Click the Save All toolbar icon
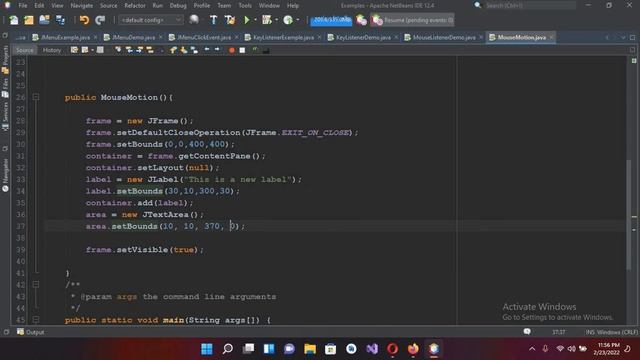This screenshot has height=360, width=640. (60, 20)
